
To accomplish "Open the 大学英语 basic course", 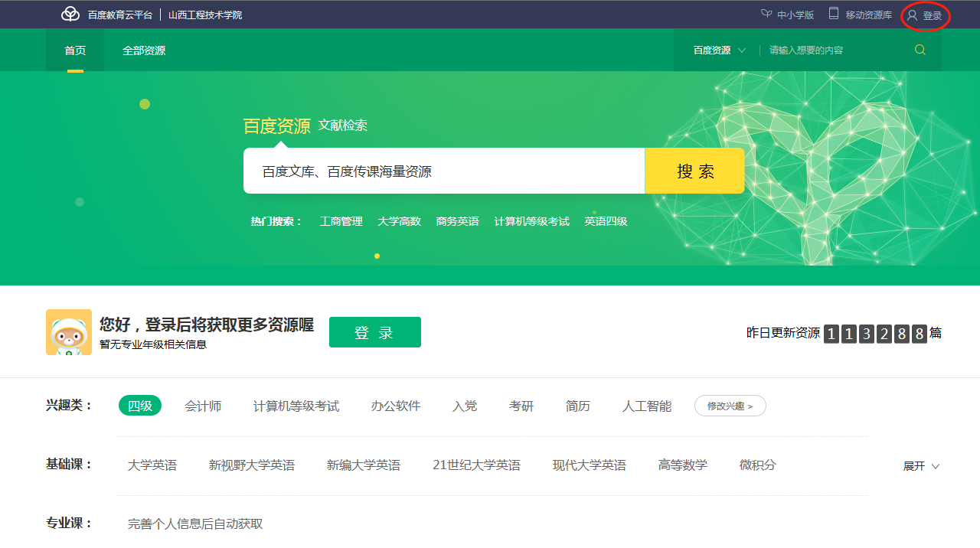I will (x=152, y=465).
